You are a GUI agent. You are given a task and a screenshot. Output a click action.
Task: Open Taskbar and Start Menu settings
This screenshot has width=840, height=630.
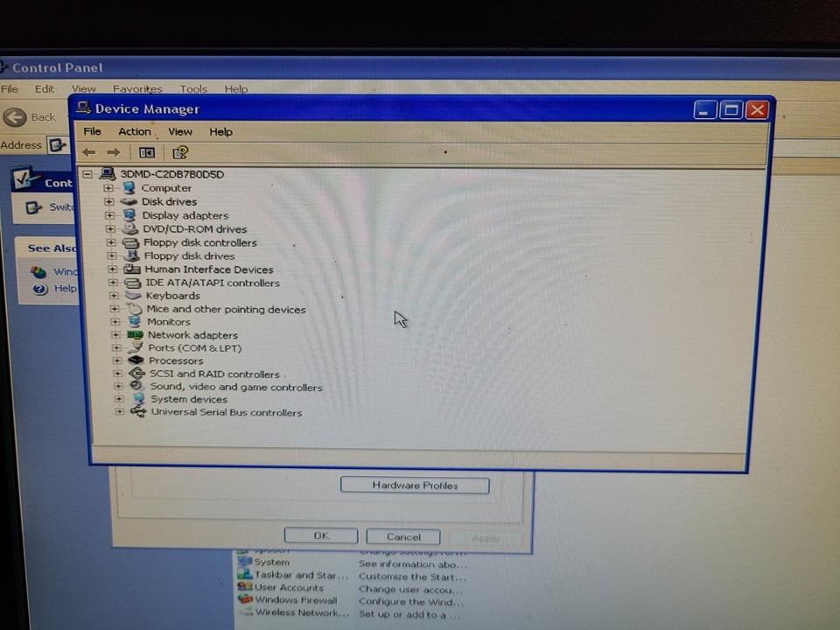coord(301,575)
